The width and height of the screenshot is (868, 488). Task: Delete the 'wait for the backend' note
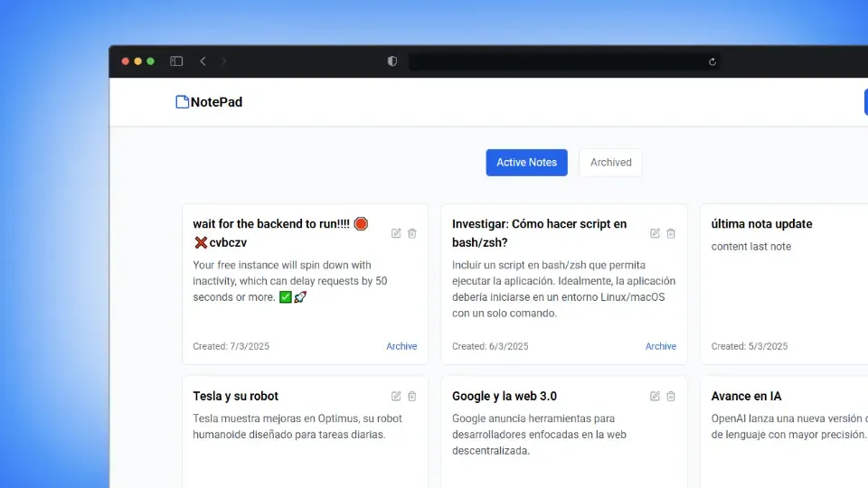412,233
